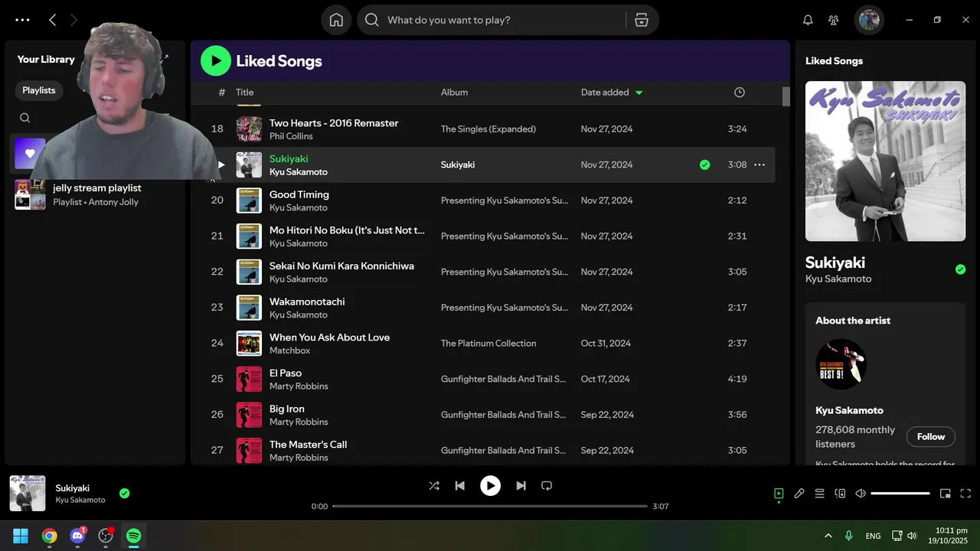Screen dimensions: 980x551
Task: Open Phil Collins artist link
Action: click(291, 136)
